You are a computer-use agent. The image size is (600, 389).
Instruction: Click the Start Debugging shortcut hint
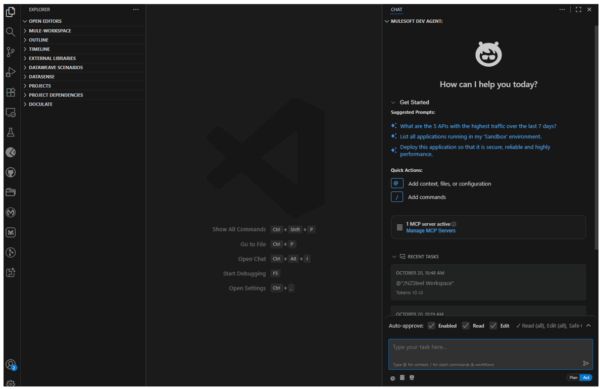pyautogui.click(x=251, y=273)
